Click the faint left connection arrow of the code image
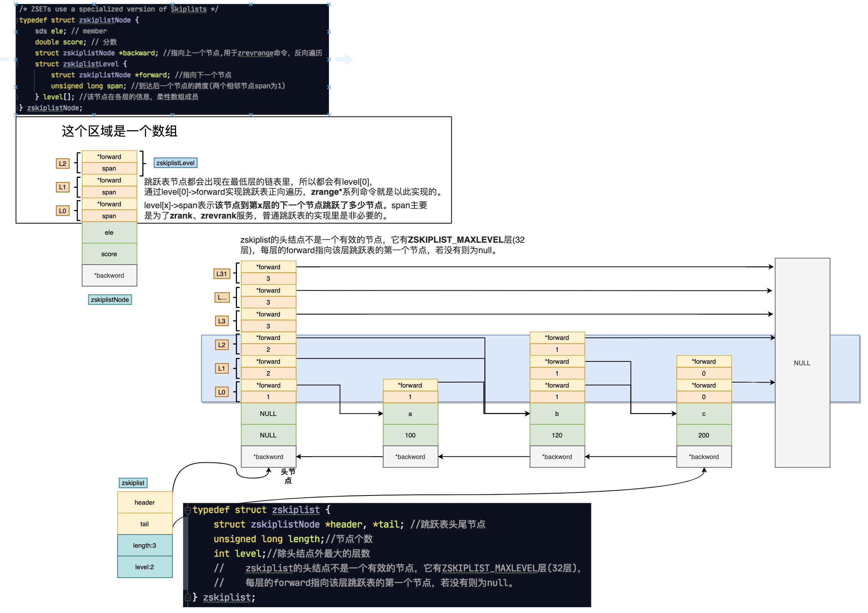 pos(4,59)
